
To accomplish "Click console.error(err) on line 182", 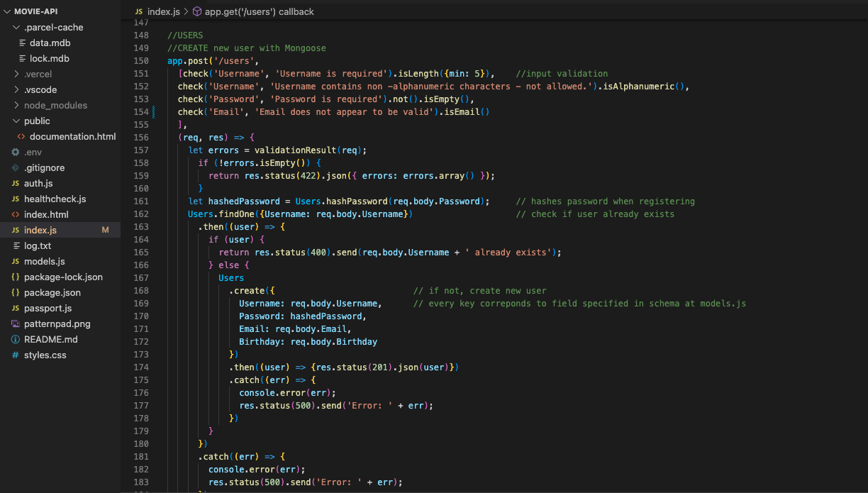I will pos(255,470).
